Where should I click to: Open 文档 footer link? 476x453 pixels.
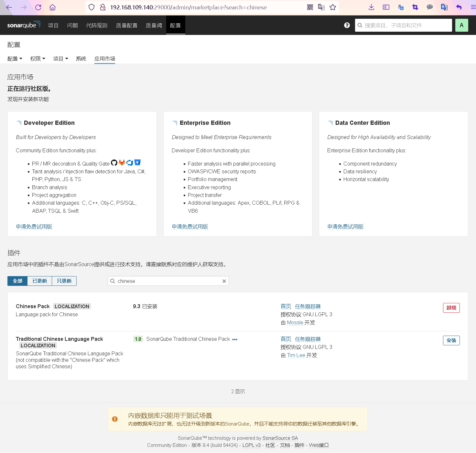click(285, 445)
